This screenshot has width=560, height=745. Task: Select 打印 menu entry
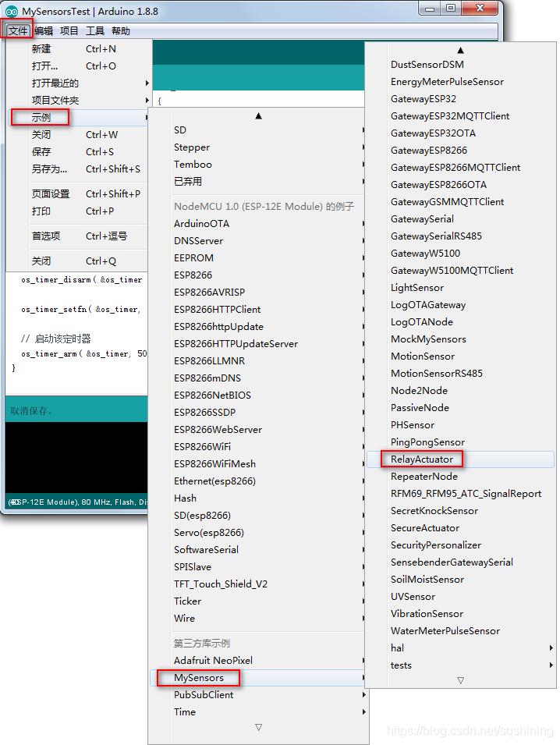click(79, 211)
